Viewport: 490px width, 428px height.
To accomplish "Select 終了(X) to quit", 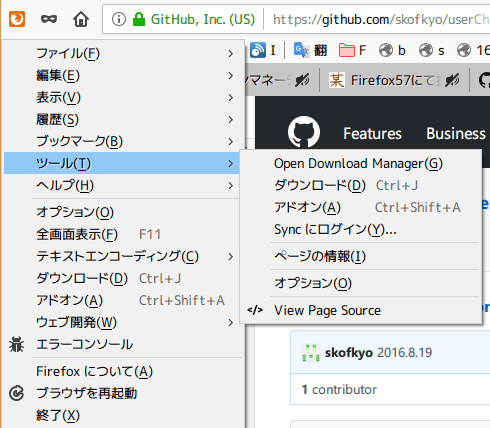I will tap(122, 415).
